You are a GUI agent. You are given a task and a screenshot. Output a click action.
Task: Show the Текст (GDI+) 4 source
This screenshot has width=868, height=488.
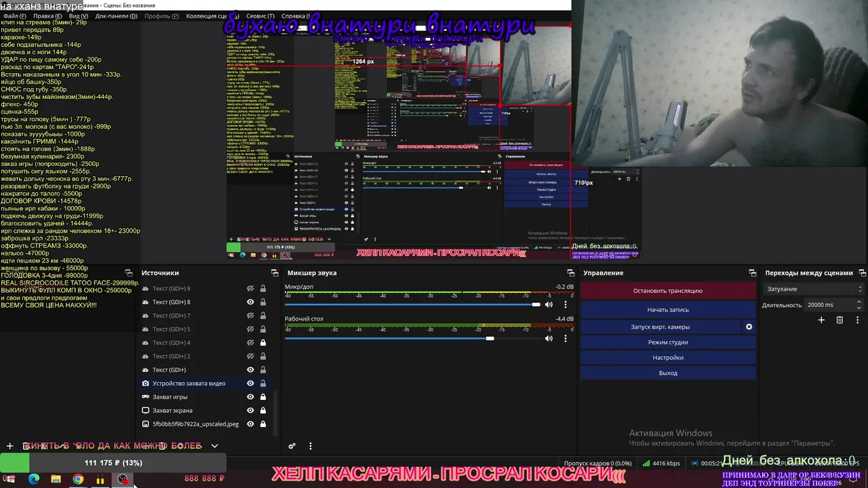(x=250, y=343)
